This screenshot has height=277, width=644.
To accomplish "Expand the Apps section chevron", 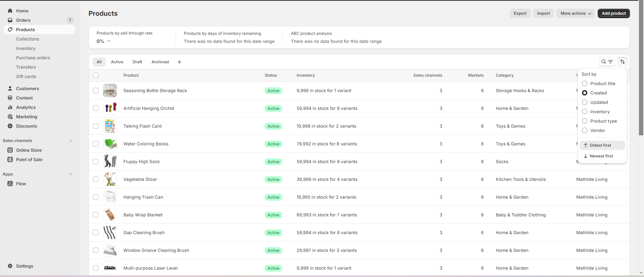I will (x=71, y=174).
